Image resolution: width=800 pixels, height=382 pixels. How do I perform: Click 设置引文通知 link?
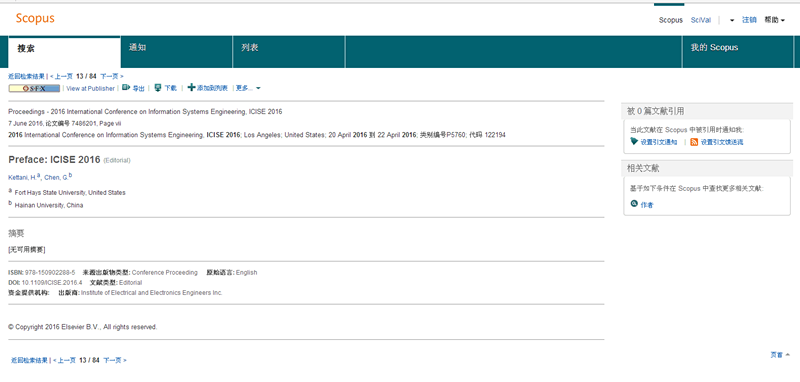click(x=659, y=142)
